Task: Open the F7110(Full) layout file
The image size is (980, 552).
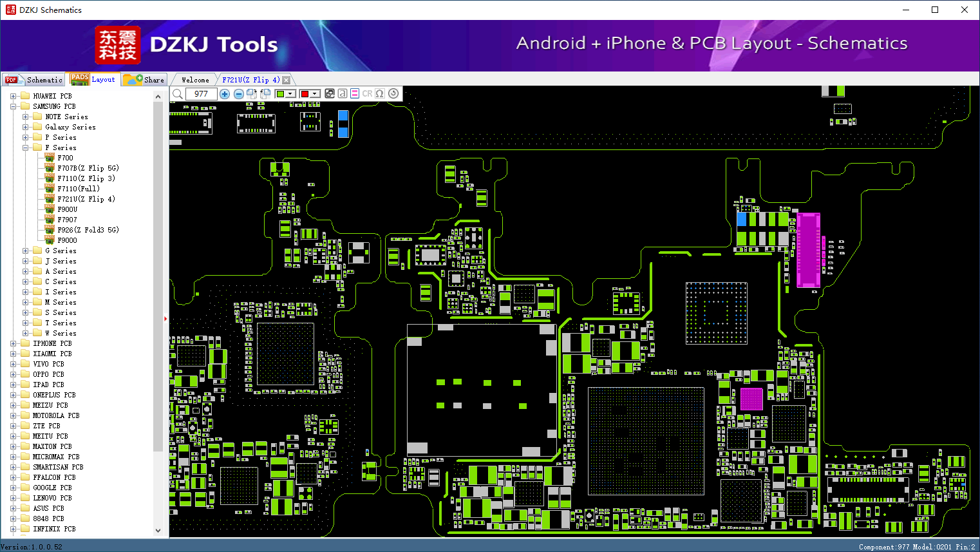Action: click(79, 189)
